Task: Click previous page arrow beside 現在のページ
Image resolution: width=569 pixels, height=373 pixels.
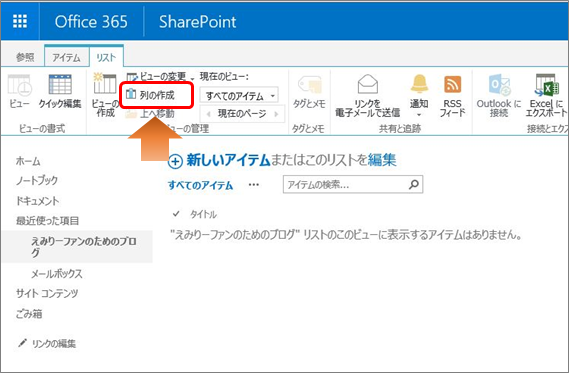Action: pos(208,114)
